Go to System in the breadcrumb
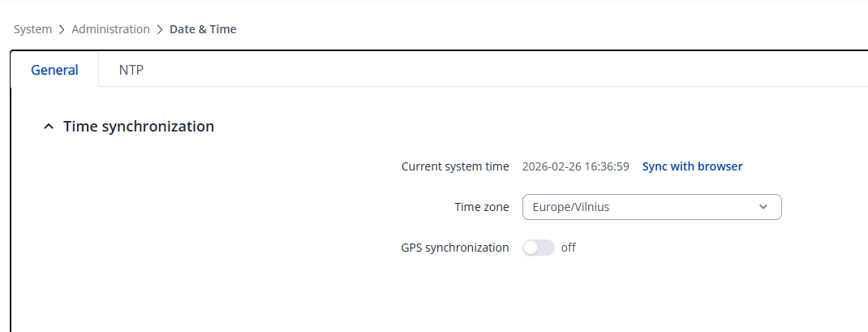 32,29
